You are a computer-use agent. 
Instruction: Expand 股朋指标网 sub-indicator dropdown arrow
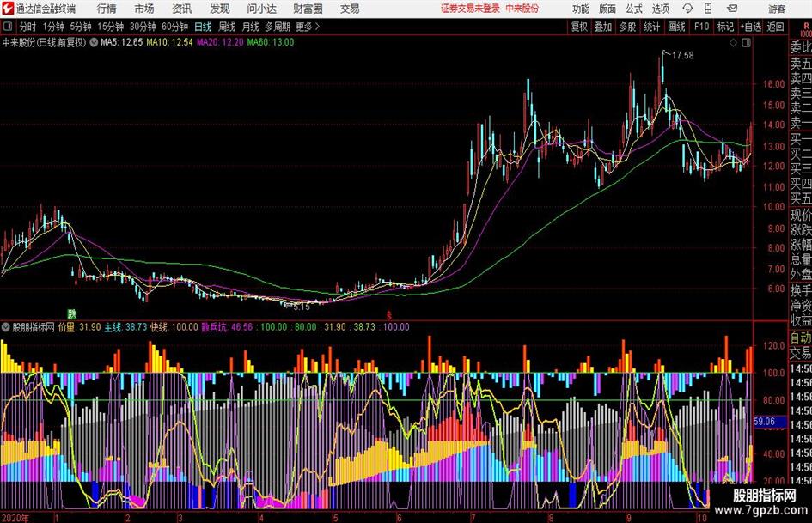6,327
